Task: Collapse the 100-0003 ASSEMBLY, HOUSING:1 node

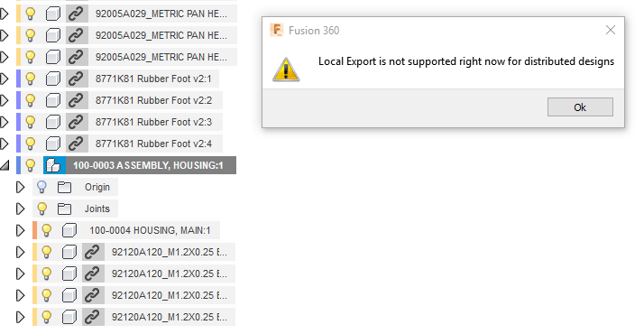Action: (5, 165)
